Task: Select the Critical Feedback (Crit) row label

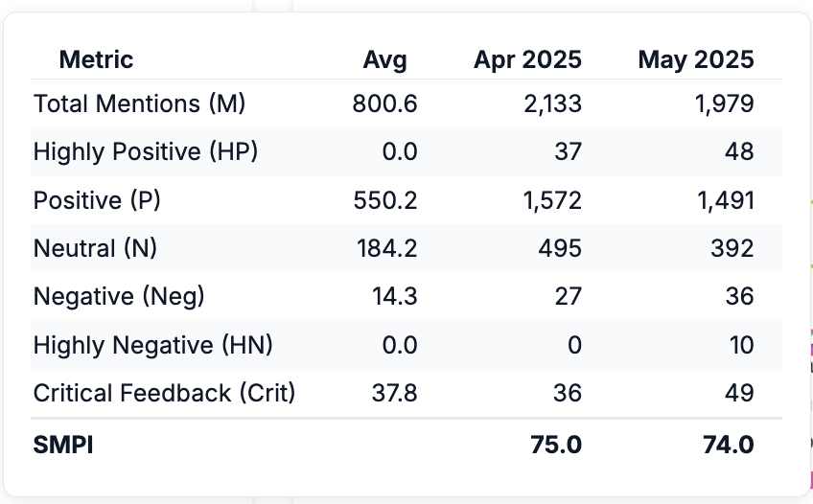Action: pyautogui.click(x=164, y=393)
